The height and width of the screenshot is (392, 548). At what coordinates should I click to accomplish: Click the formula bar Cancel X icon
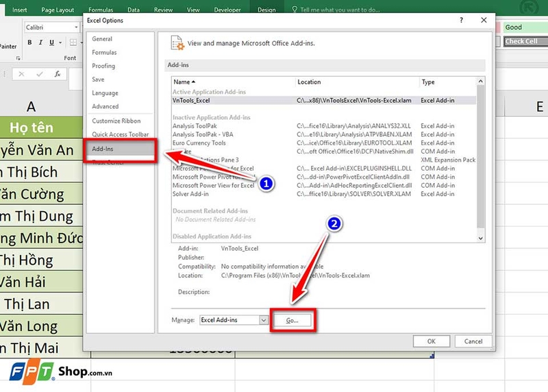point(21,74)
